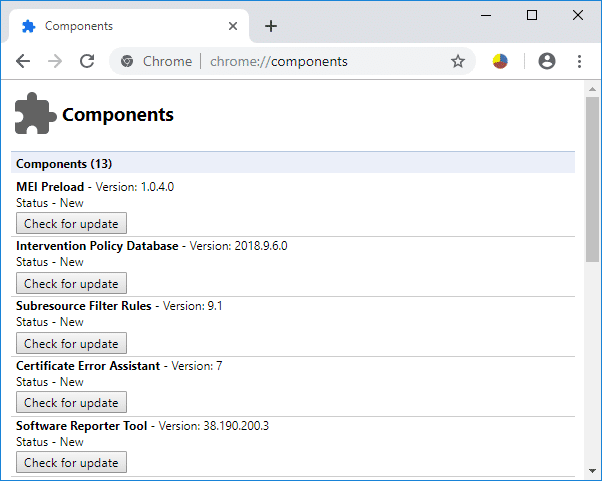
Task: Open the Chrome three-dot menu
Action: tap(579, 61)
